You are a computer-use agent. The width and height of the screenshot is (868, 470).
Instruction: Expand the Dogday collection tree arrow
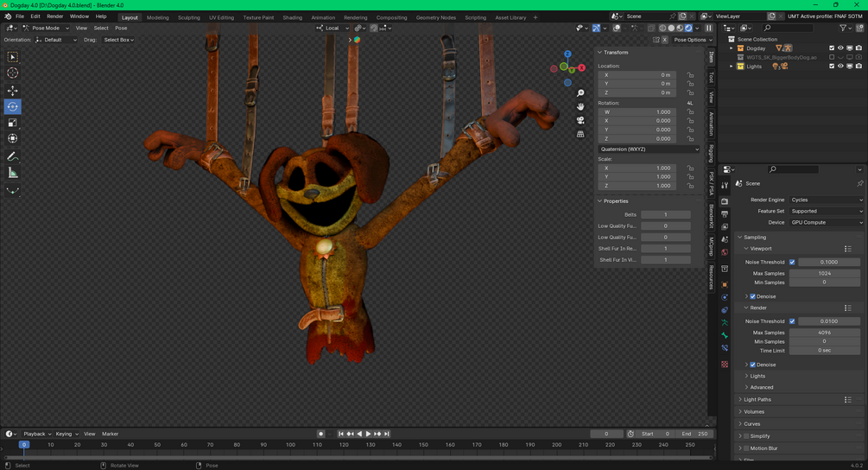click(x=732, y=48)
